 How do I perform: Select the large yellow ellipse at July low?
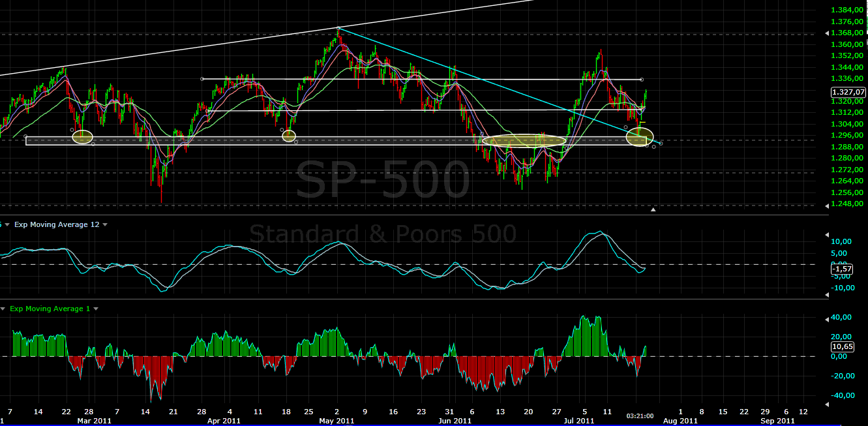point(639,136)
